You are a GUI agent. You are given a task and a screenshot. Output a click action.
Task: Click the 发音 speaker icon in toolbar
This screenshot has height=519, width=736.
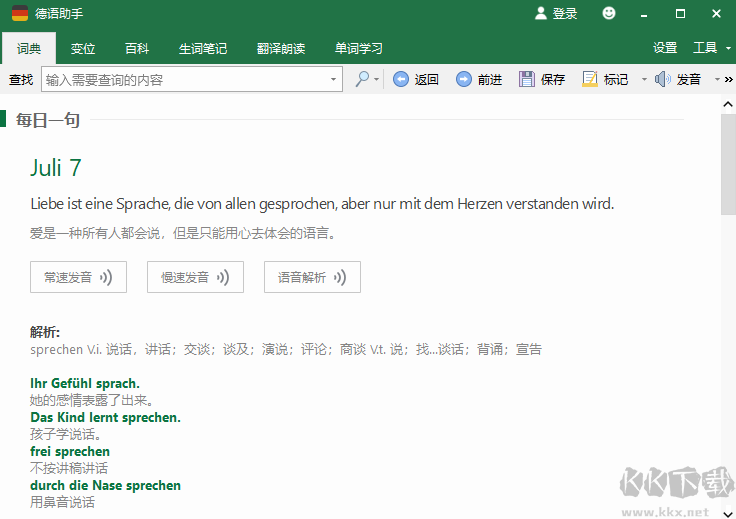click(663, 79)
